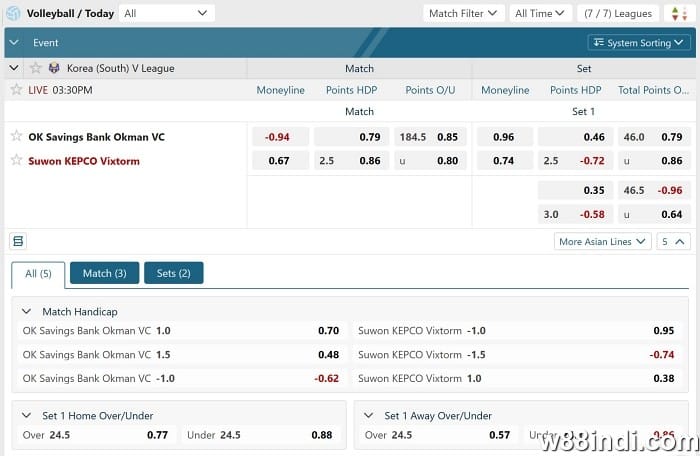Pick Set 1 Home Over 24.5 at 0.77
The height and width of the screenshot is (456, 700).
point(96,435)
